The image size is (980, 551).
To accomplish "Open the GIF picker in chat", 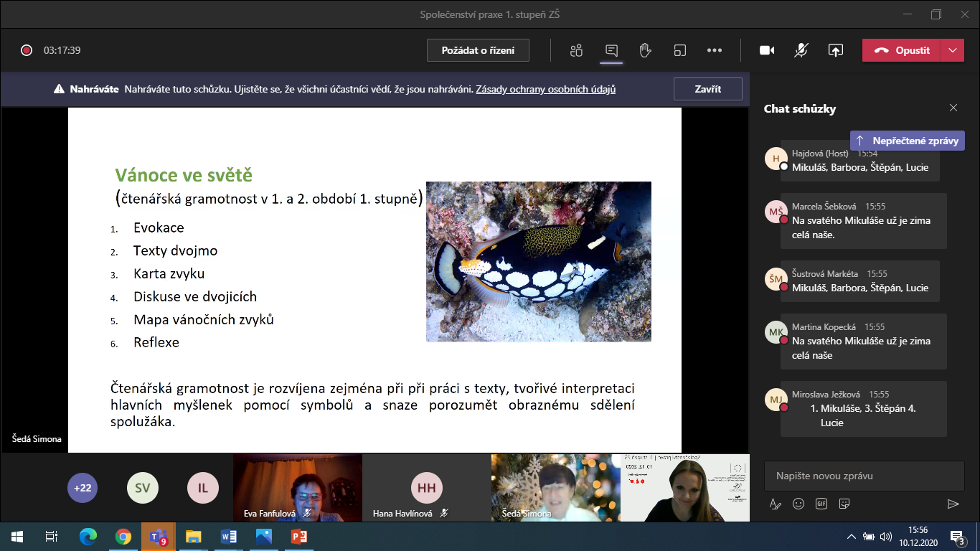I will tap(821, 504).
